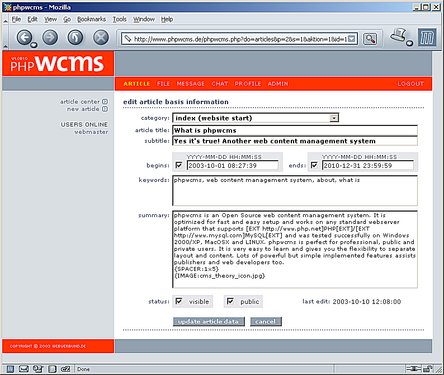Click the browser Forward button
The width and height of the screenshot is (444, 375).
[50, 37]
